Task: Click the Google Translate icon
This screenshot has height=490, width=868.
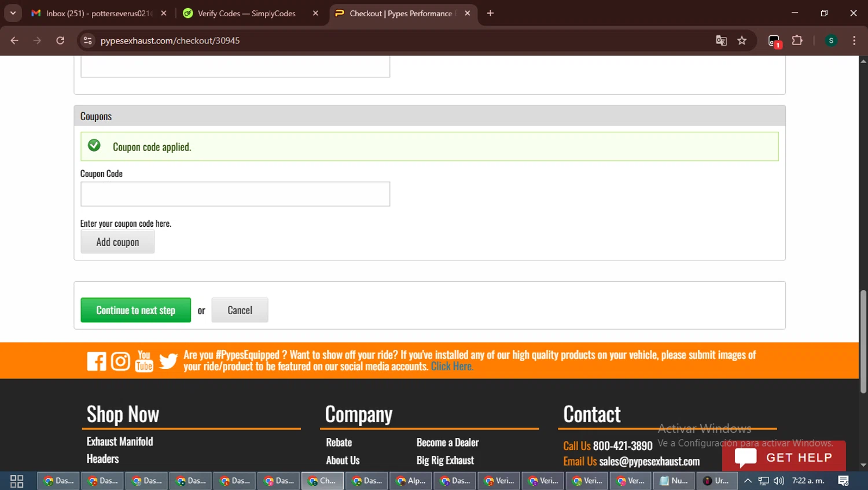Action: tap(721, 40)
